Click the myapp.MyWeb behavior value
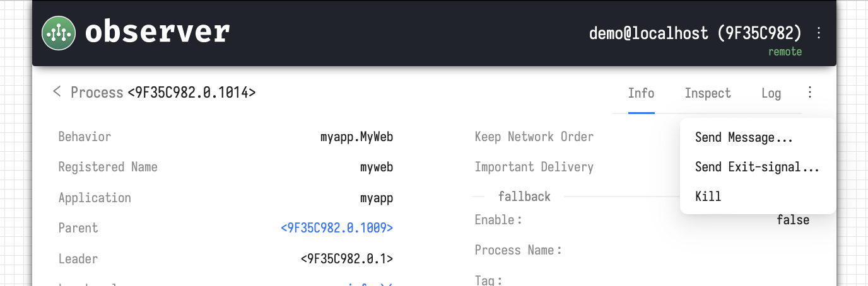Image resolution: width=868 pixels, height=286 pixels. pos(356,137)
